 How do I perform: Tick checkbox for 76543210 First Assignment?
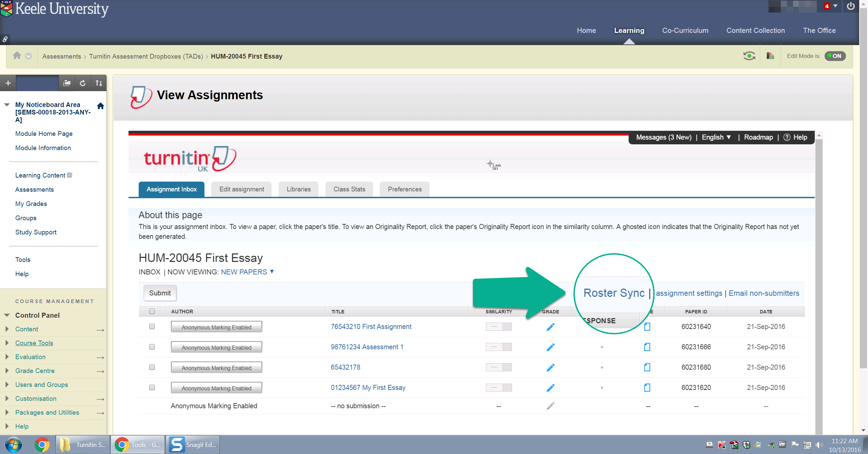tap(152, 327)
